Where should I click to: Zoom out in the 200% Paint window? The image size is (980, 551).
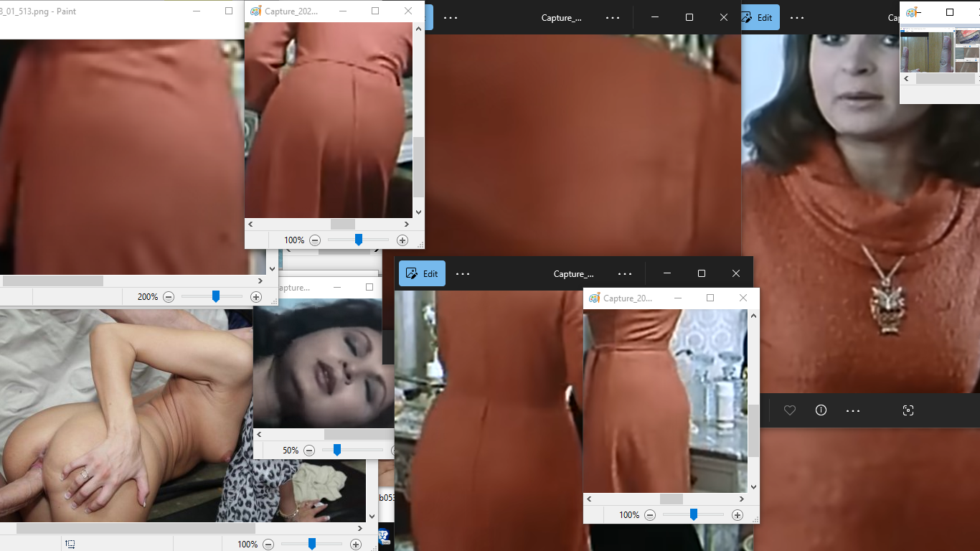pos(169,297)
